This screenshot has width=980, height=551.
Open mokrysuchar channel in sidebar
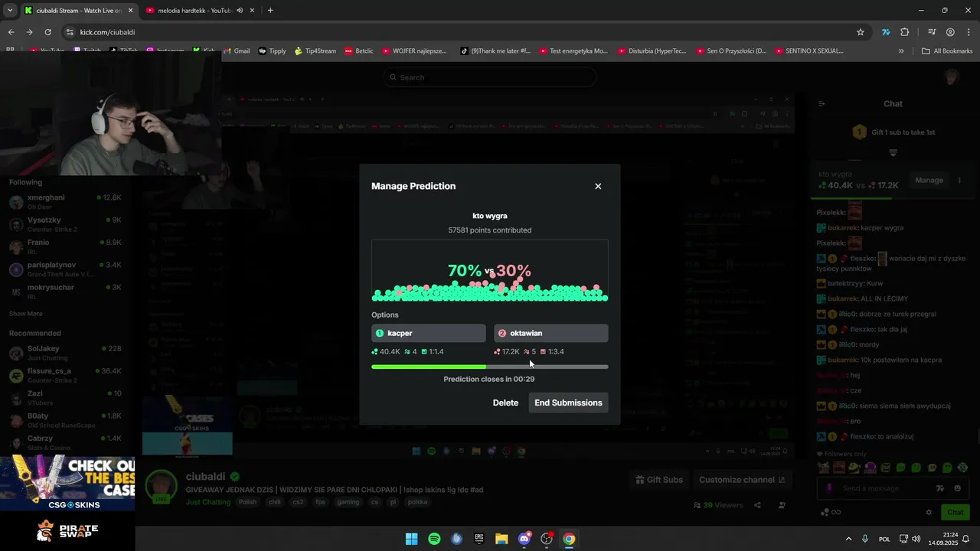[x=65, y=292]
